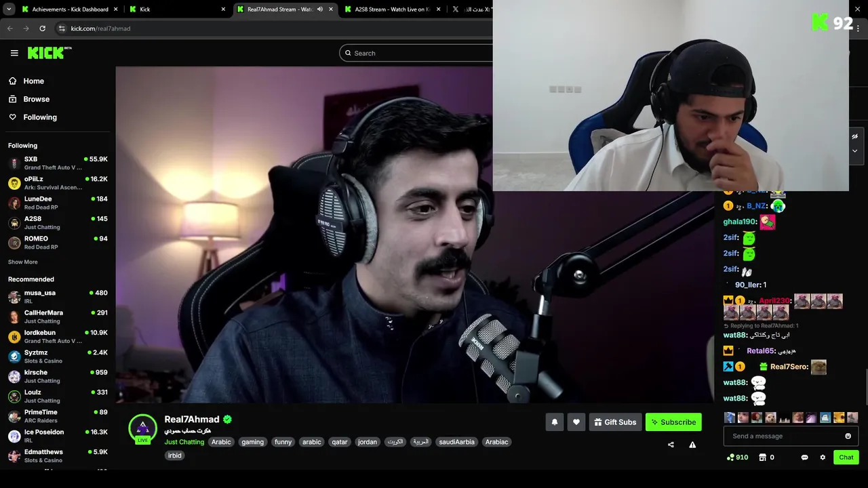Click username ghala190 in chat
The image size is (868, 488).
739,222
